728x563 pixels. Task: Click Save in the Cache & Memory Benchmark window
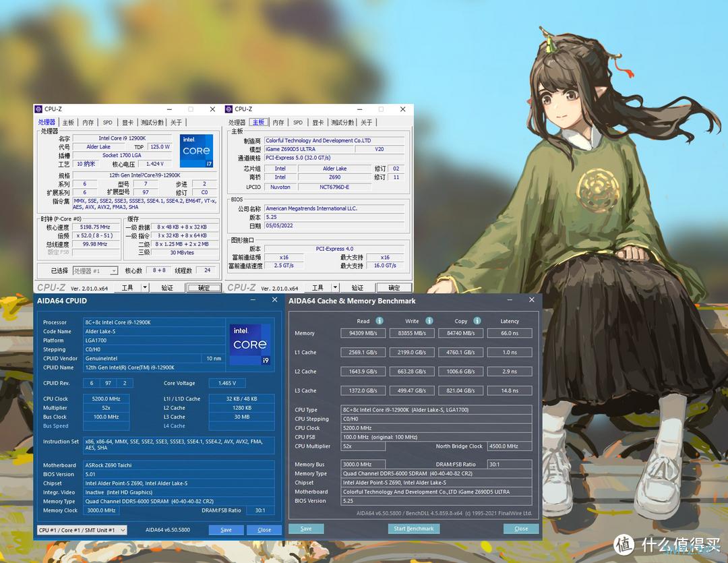(x=306, y=529)
